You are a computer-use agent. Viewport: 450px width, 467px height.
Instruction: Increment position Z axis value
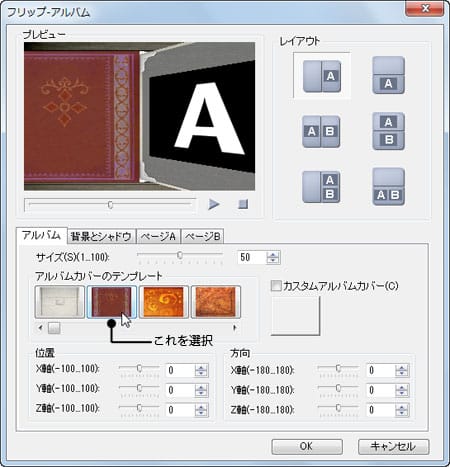point(201,406)
